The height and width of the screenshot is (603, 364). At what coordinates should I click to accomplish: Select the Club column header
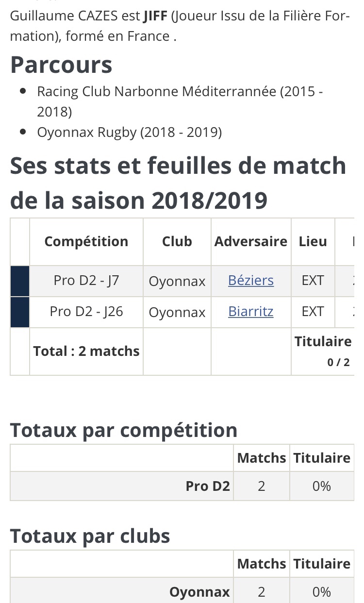177,241
